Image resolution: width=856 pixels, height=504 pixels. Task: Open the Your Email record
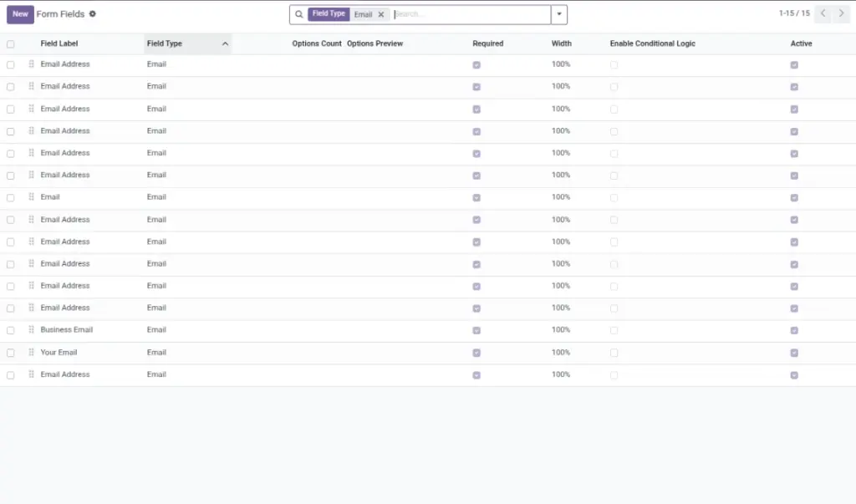(59, 353)
